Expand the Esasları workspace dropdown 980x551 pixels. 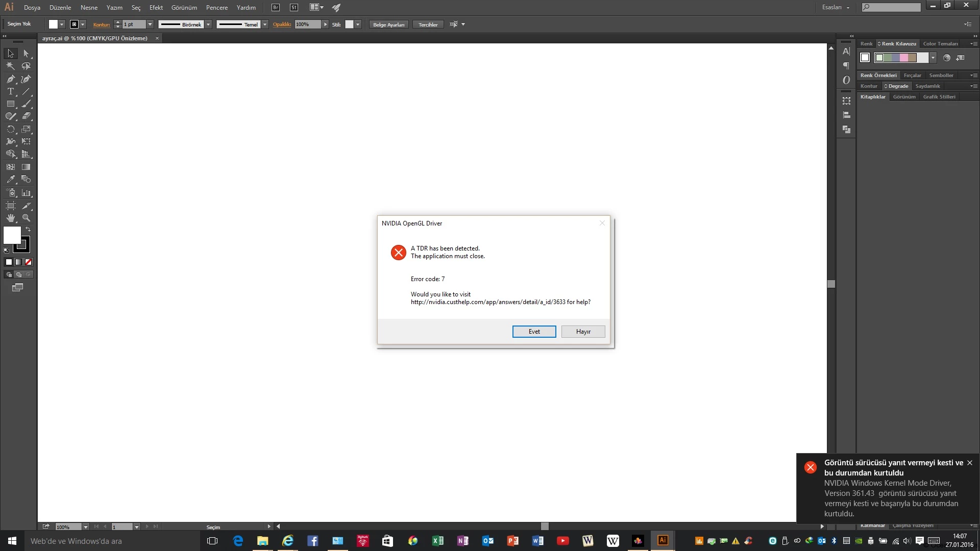click(x=848, y=8)
